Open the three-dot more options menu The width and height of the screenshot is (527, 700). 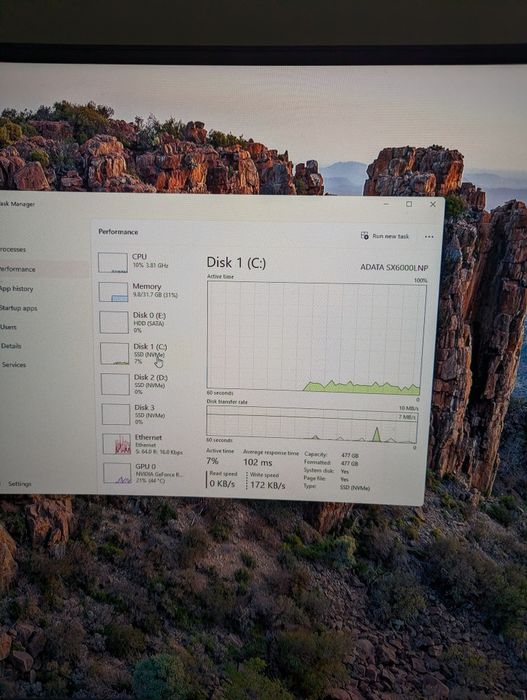point(429,237)
